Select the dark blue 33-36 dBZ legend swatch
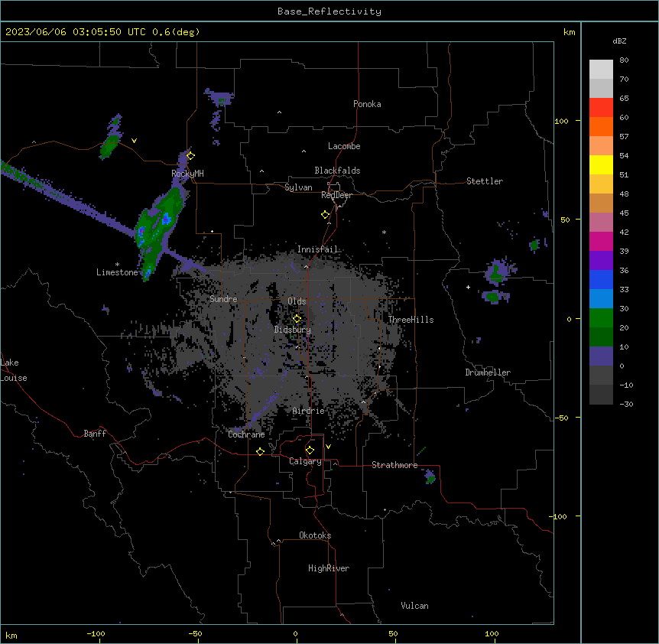Viewport: 659px width, 644px height. coord(601,279)
